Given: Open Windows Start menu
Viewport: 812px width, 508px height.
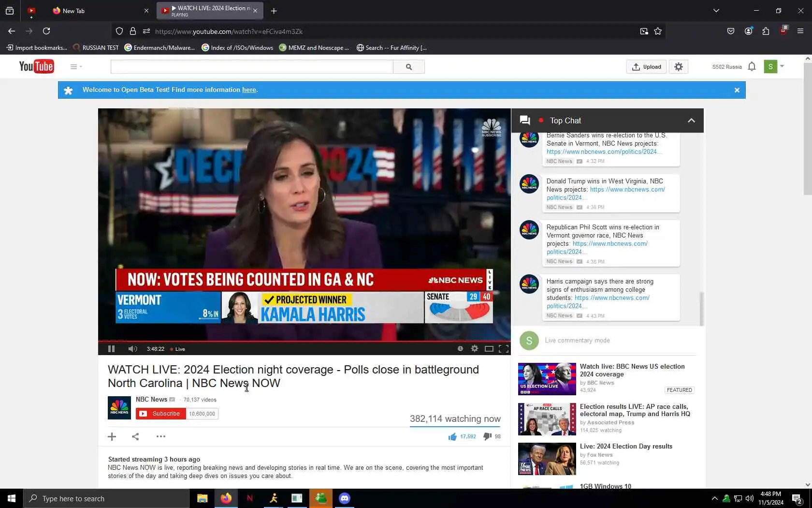Looking at the screenshot, I should coord(12,498).
